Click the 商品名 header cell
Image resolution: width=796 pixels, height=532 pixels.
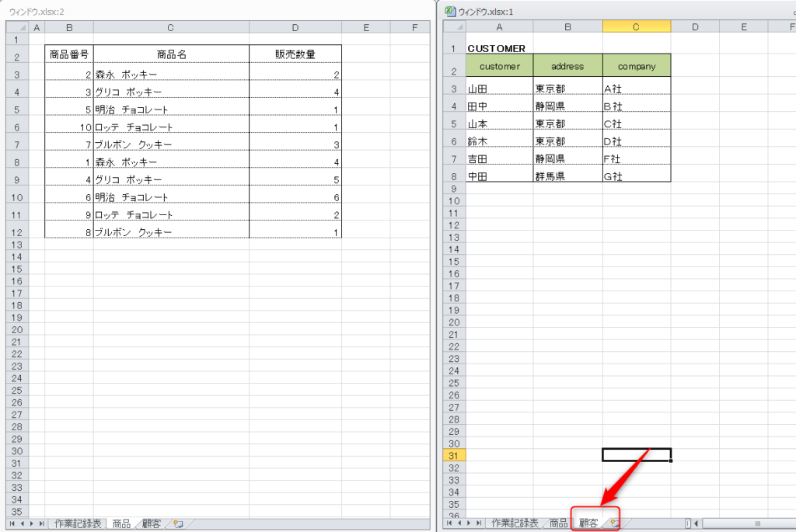coord(171,55)
